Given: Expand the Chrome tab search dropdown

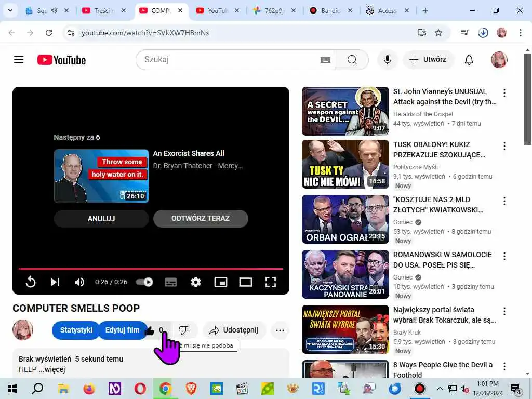Looking at the screenshot, I should [10, 10].
